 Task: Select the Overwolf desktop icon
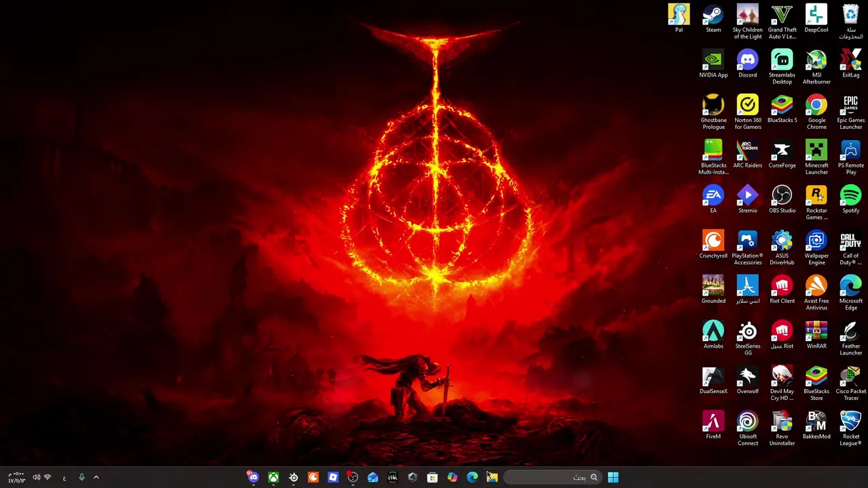(x=747, y=381)
